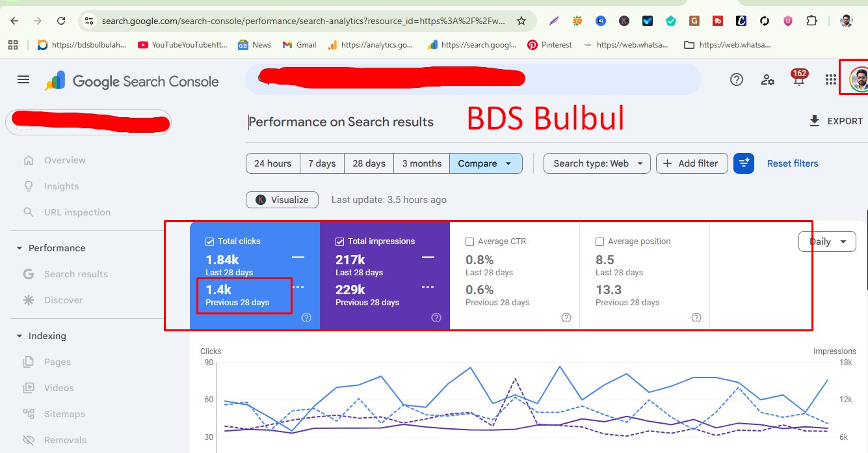Click the site information icon in address bar
The image size is (868, 453).
89,21
